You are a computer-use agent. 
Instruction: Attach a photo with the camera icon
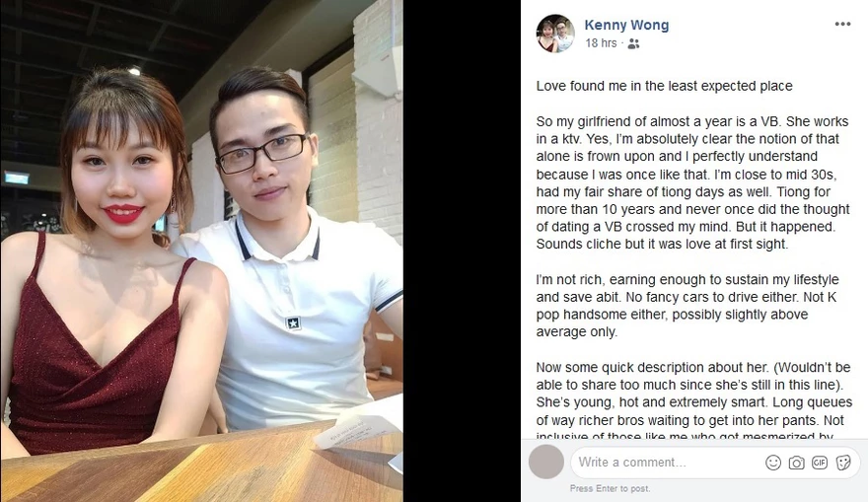click(796, 463)
